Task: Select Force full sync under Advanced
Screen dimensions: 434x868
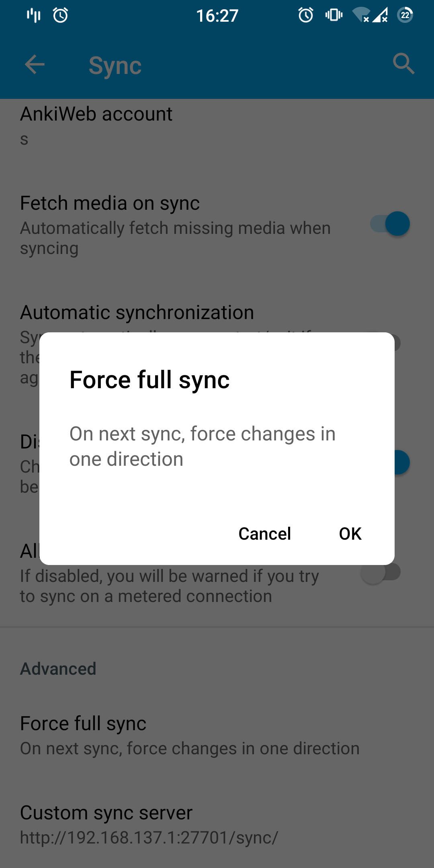Action: tap(217, 735)
